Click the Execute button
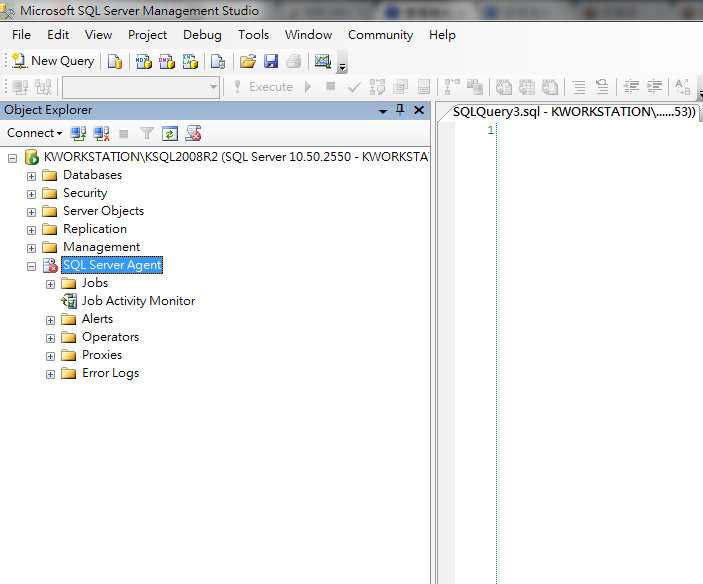 264,87
